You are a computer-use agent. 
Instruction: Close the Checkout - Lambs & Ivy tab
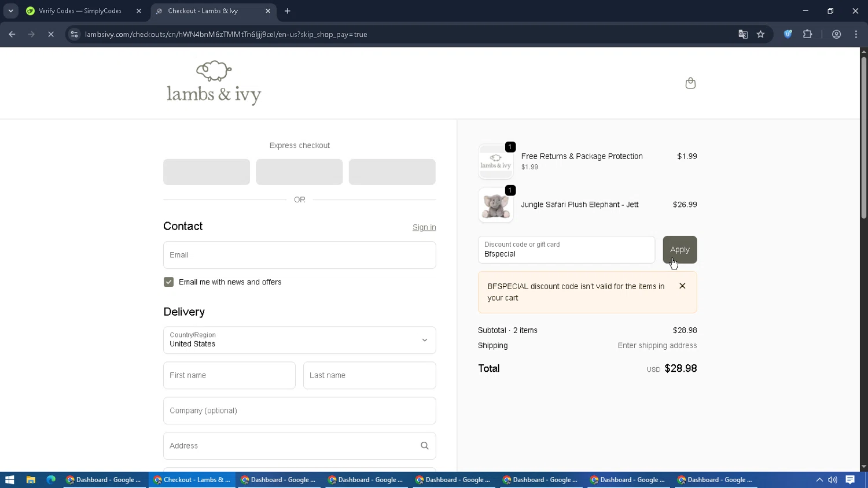(x=268, y=11)
